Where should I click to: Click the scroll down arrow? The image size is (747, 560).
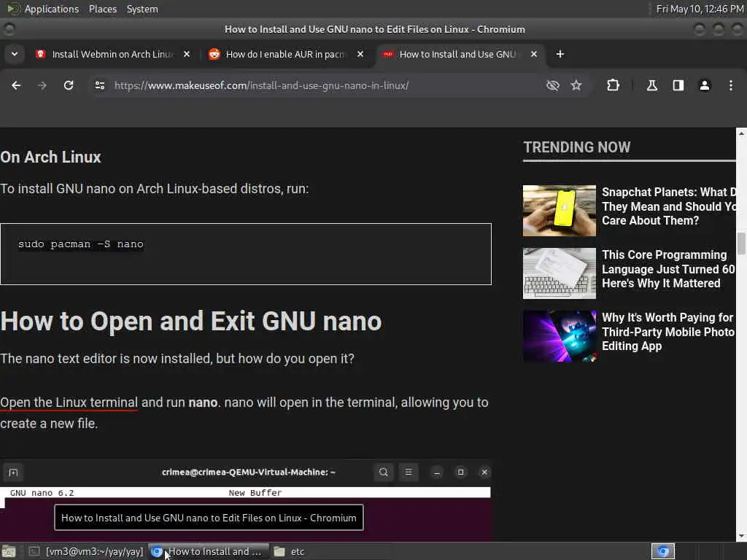click(x=741, y=536)
